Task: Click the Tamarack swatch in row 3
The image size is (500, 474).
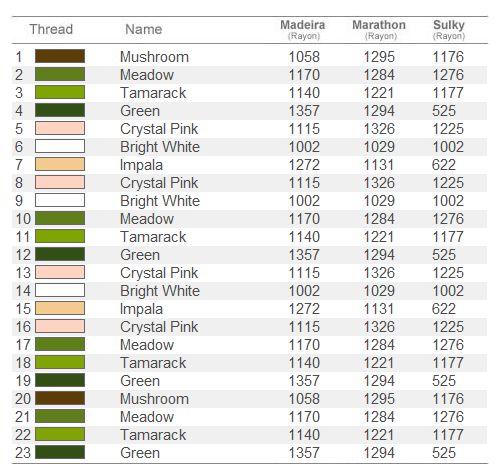Action: pos(60,92)
